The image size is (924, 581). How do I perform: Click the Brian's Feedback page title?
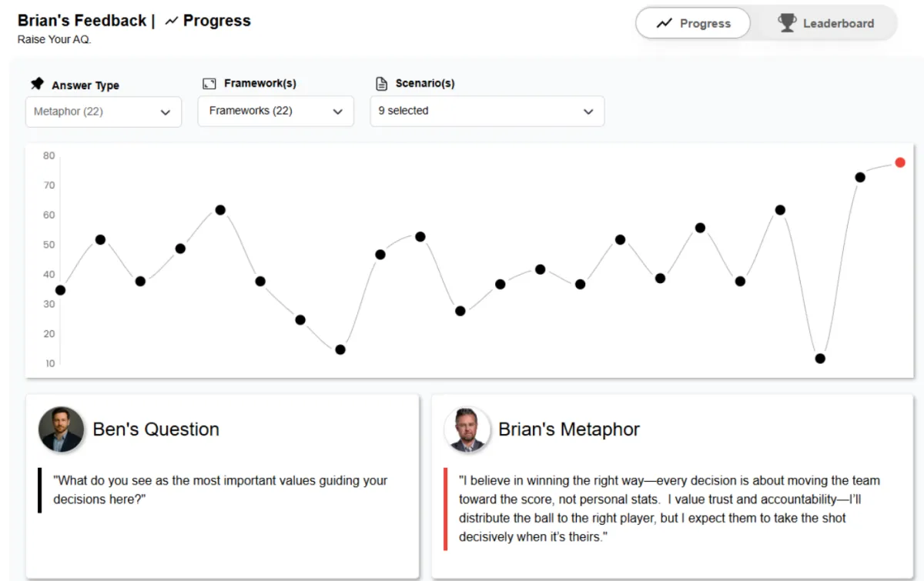[x=82, y=21]
